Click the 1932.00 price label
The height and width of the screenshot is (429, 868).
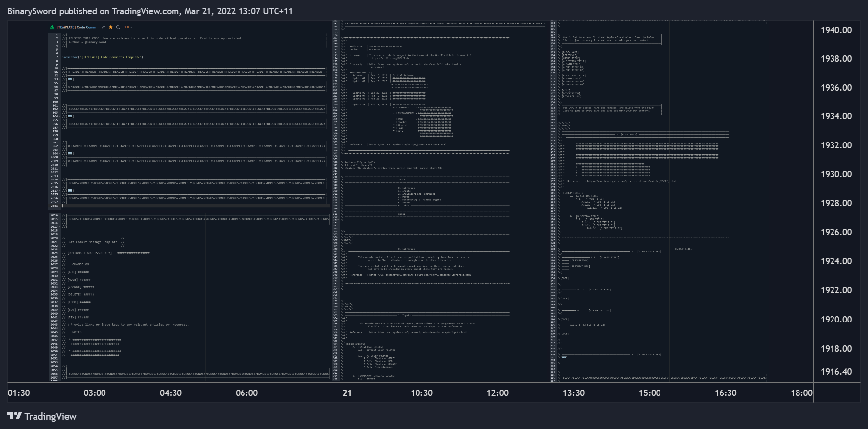pyautogui.click(x=836, y=145)
